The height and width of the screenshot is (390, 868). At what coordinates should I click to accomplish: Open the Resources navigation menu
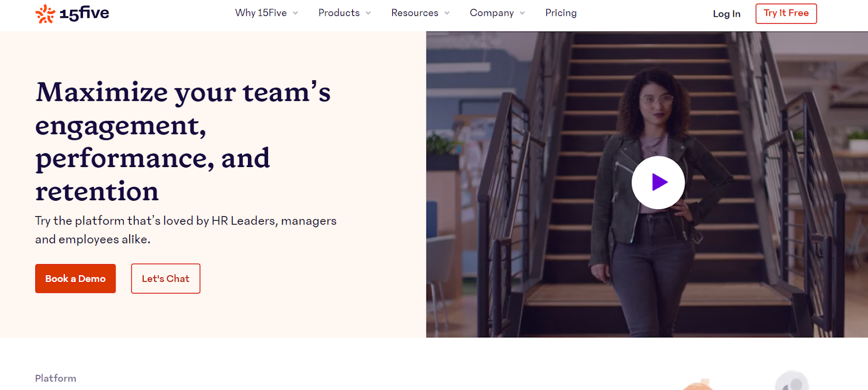[x=414, y=13]
